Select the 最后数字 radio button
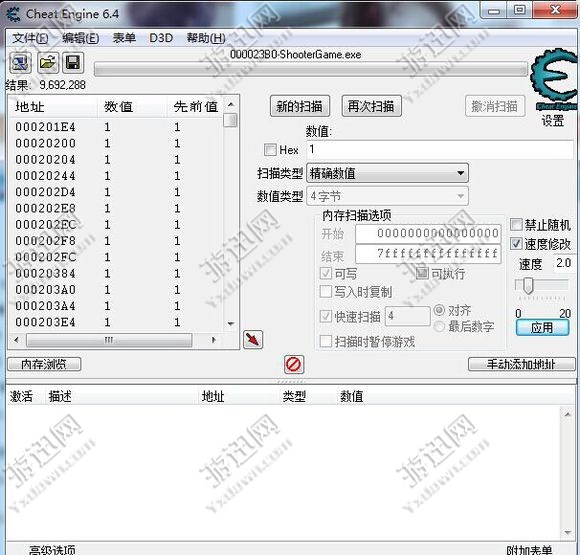 [x=439, y=326]
